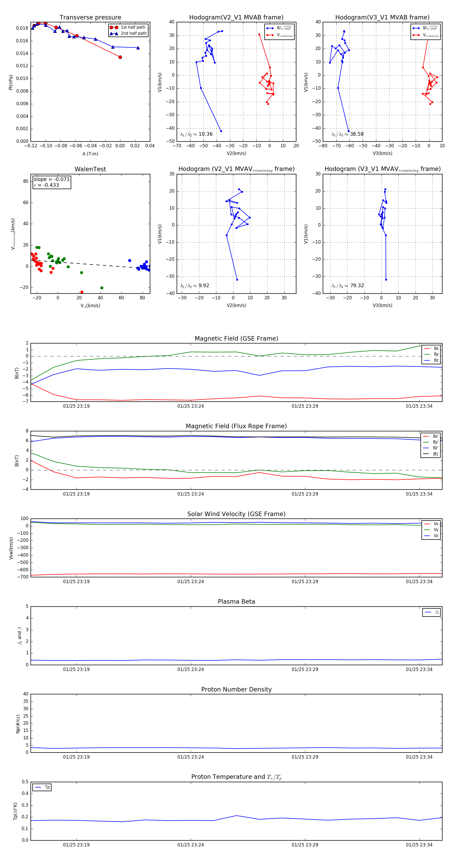Pick the lowest blue point in V3_V1 MVAV remaining hodogram
Screen dimensions: 473x868
pos(386,280)
